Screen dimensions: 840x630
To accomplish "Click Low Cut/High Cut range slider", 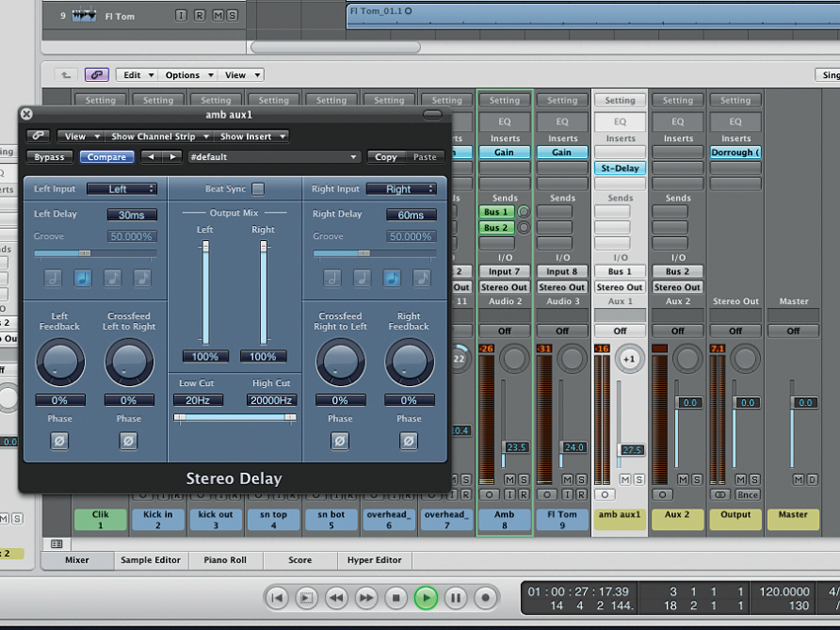I will (x=234, y=417).
